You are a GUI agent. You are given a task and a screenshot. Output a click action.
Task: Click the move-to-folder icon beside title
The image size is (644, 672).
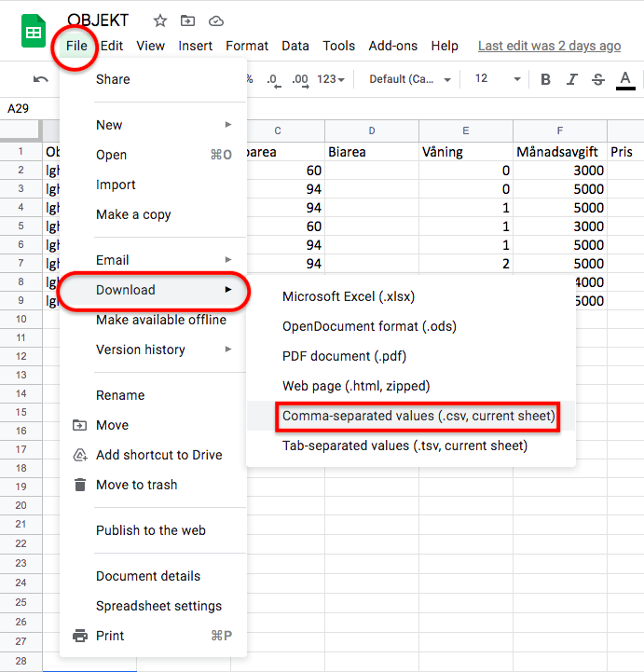[188, 21]
